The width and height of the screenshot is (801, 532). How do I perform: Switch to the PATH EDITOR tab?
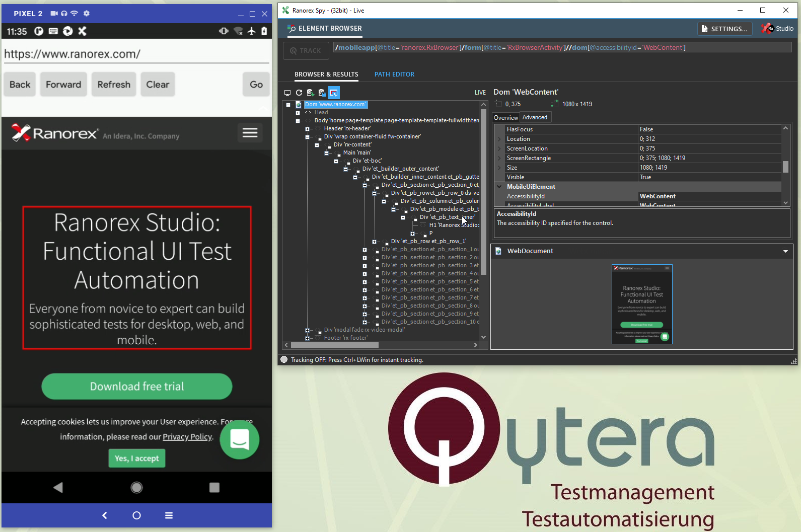pyautogui.click(x=394, y=74)
